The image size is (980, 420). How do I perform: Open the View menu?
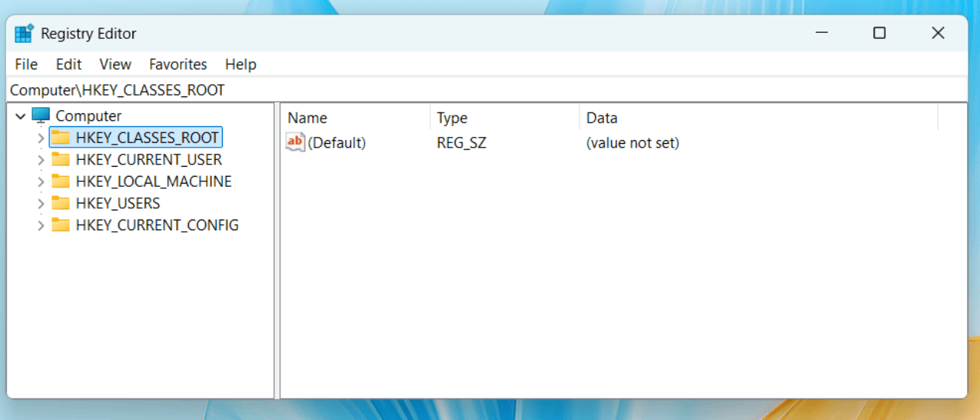(x=115, y=64)
